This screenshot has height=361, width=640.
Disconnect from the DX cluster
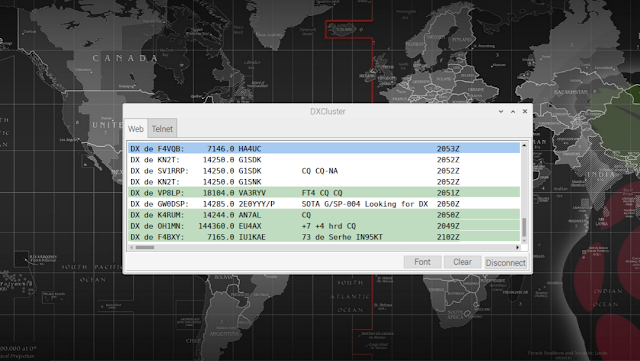pyautogui.click(x=505, y=263)
